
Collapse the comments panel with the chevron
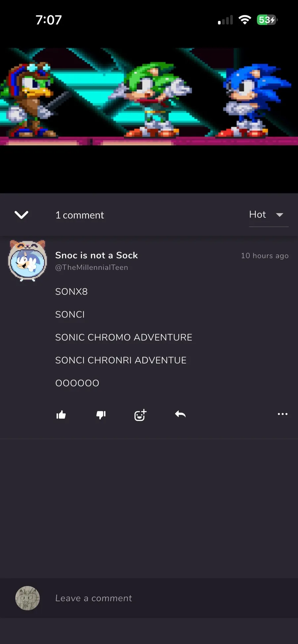click(x=22, y=215)
